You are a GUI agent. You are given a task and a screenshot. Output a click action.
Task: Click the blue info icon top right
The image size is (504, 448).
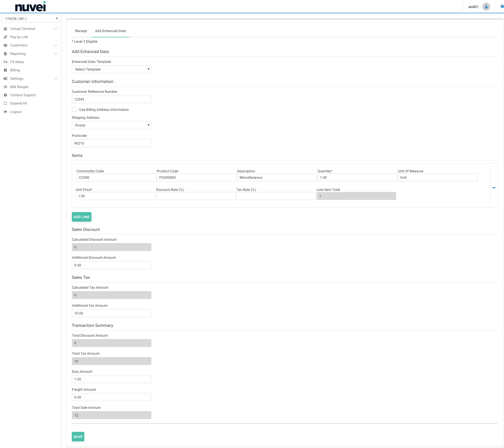502,7
